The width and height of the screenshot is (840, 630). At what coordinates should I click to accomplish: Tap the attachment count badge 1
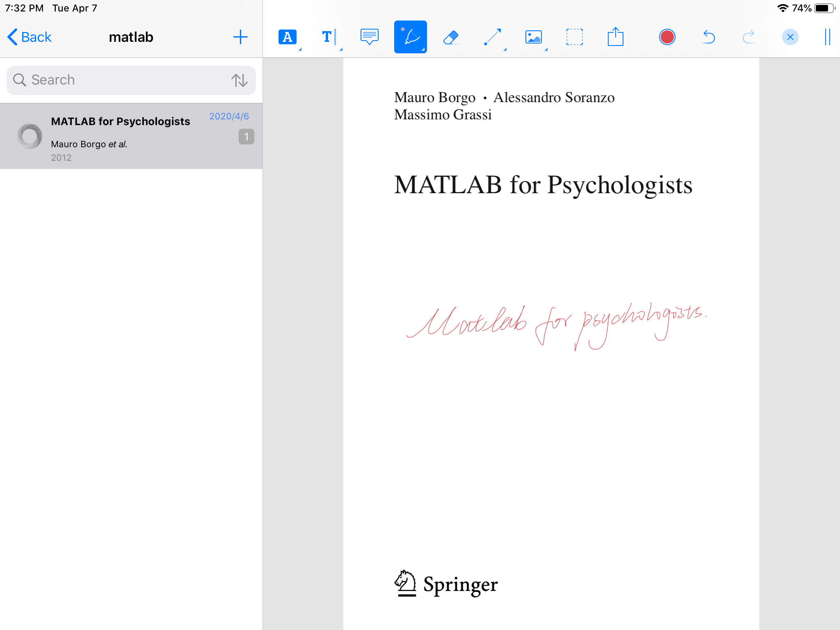(x=246, y=137)
